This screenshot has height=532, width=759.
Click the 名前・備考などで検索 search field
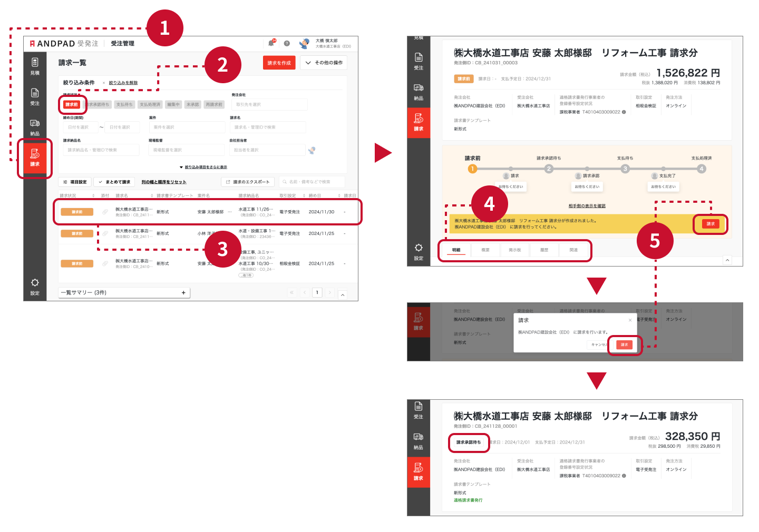(x=312, y=182)
